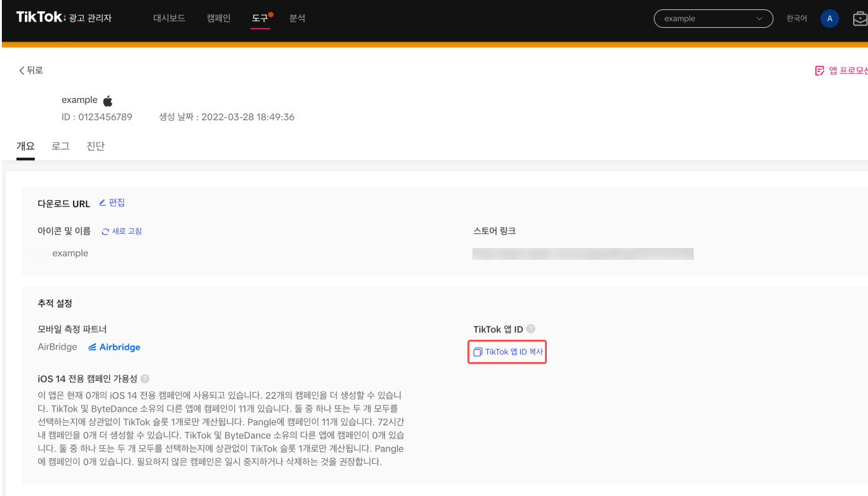Open the example account dropdown
Screen dimensions: 868x496
coord(714,19)
